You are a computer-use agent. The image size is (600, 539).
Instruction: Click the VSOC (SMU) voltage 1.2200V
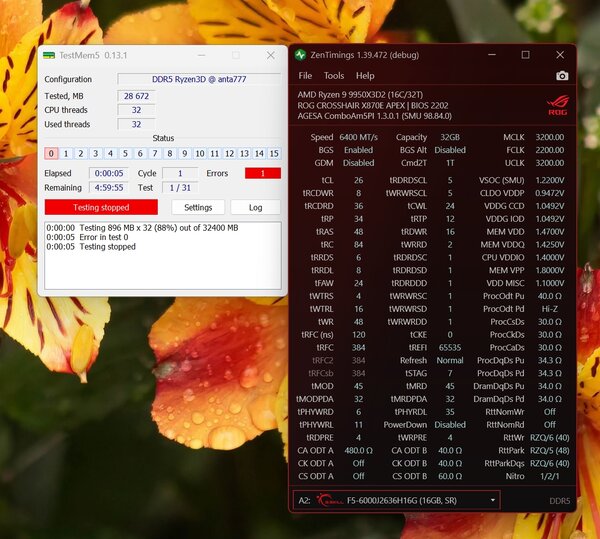click(x=549, y=180)
